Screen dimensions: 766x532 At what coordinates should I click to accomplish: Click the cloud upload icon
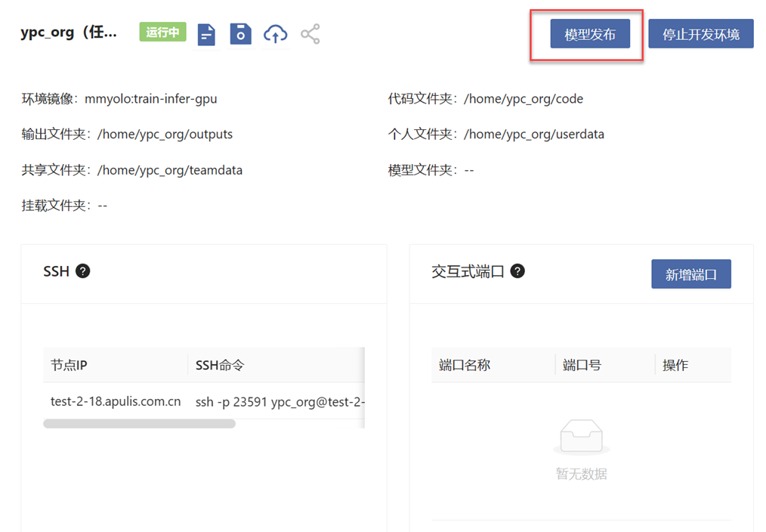point(276,34)
